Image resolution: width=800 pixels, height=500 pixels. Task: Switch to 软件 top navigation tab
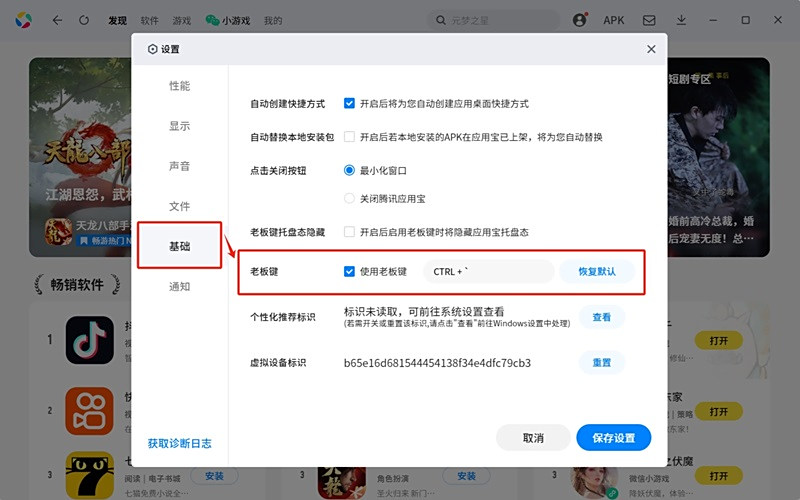[149, 20]
